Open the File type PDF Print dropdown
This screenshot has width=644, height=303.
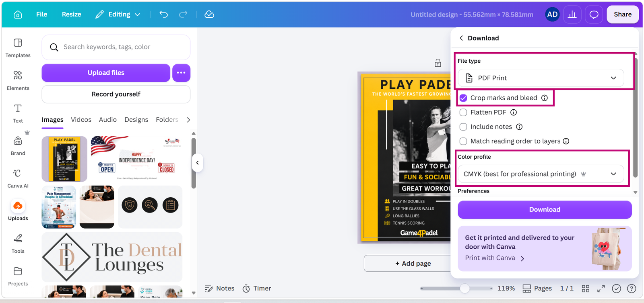pyautogui.click(x=541, y=78)
